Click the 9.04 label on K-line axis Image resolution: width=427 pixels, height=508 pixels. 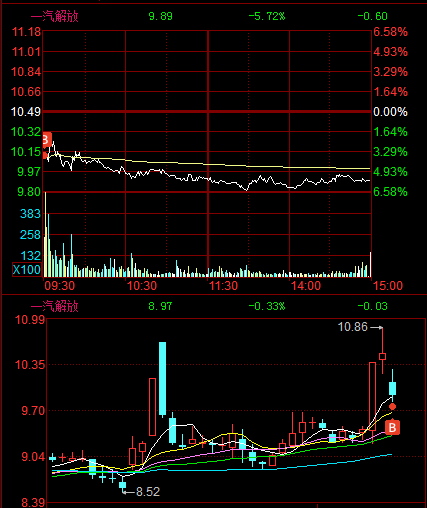click(x=33, y=456)
